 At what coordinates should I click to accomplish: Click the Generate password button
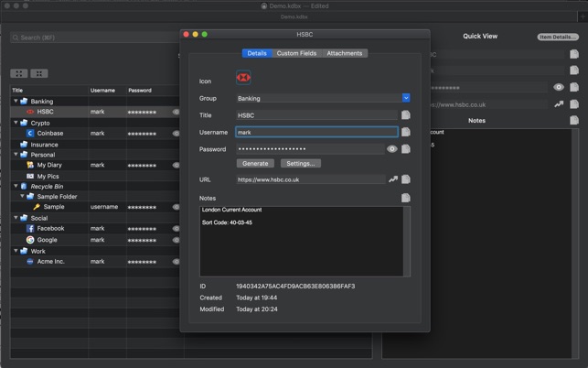(255, 163)
